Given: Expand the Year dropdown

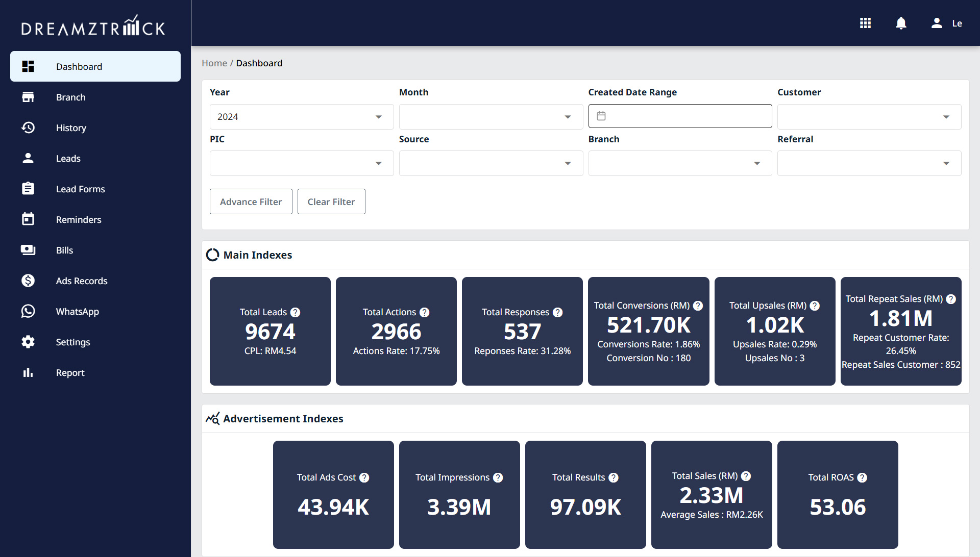Looking at the screenshot, I should pos(301,117).
